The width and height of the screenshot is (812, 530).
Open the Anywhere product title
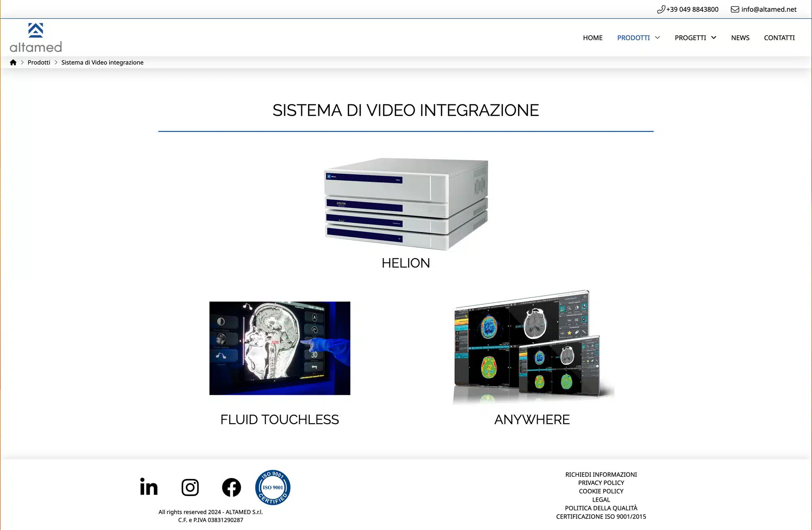click(x=532, y=420)
